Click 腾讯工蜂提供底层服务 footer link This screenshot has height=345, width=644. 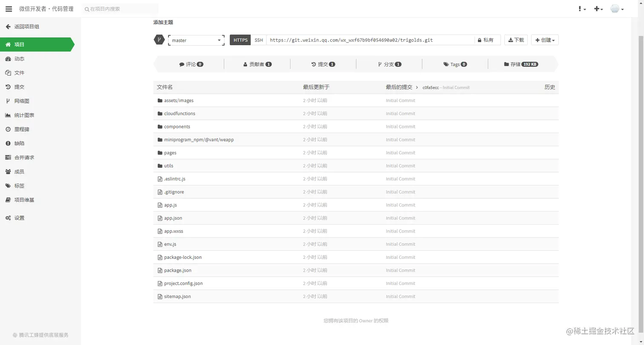[40, 335]
